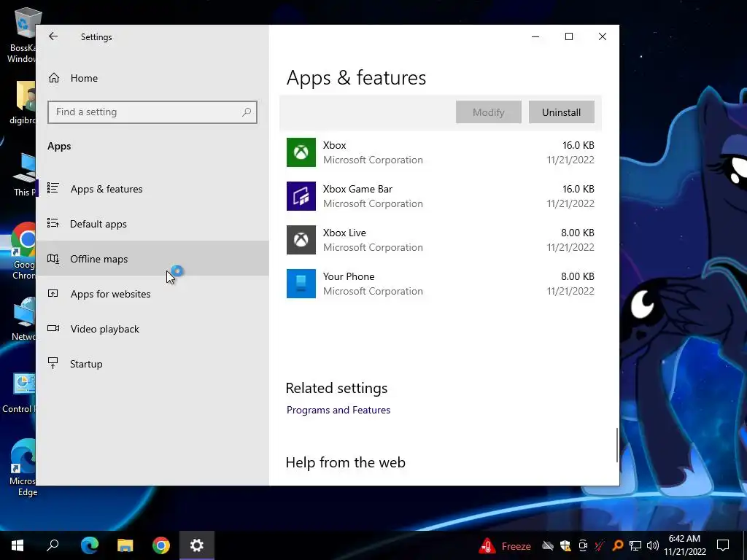Open the network tray icon

coord(635,545)
